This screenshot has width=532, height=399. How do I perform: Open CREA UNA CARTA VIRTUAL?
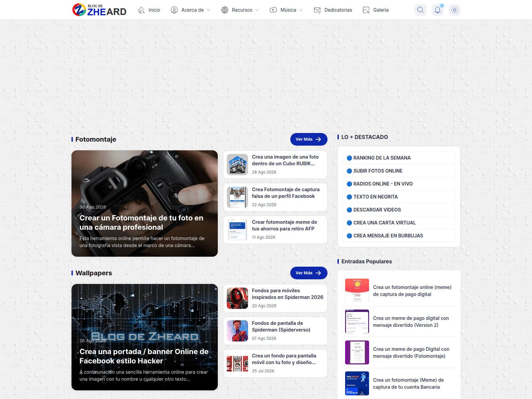coord(399,223)
